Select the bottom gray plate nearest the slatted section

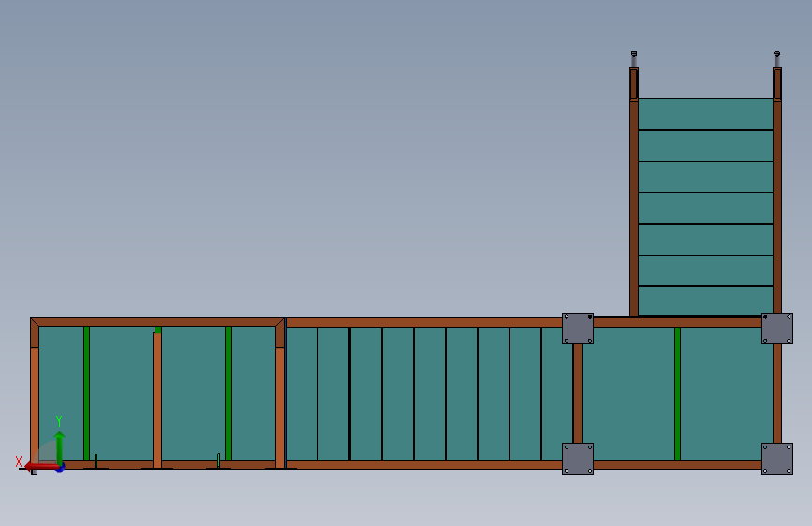click(x=578, y=459)
